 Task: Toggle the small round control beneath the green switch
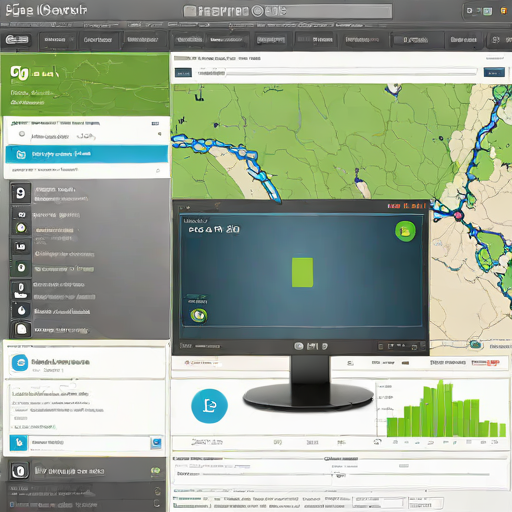tap(157, 491)
